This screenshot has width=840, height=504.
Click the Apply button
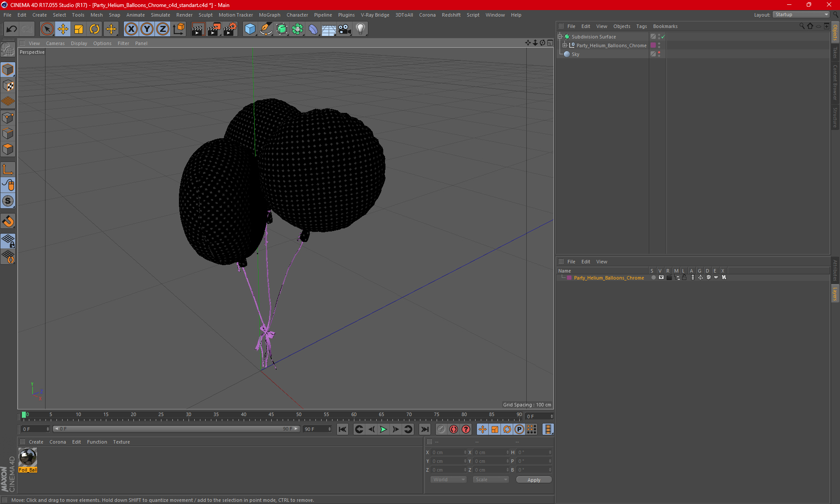(534, 480)
